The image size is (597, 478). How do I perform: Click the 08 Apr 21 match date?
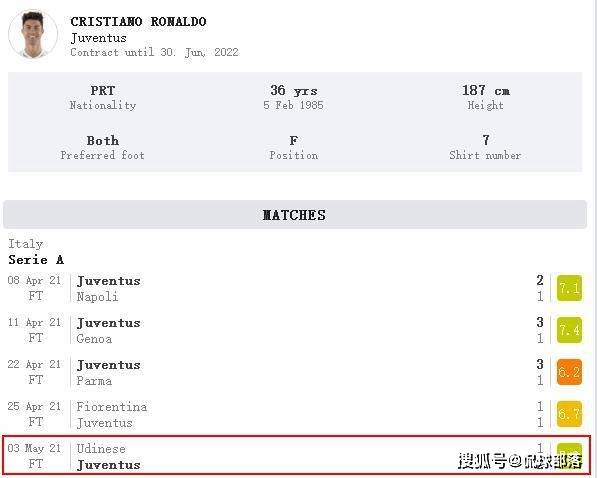tap(34, 280)
